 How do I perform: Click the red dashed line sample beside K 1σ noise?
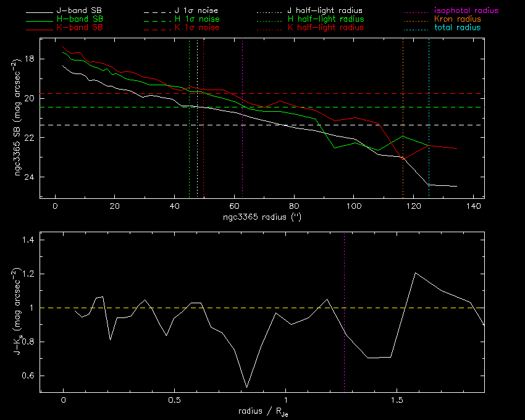point(159,28)
